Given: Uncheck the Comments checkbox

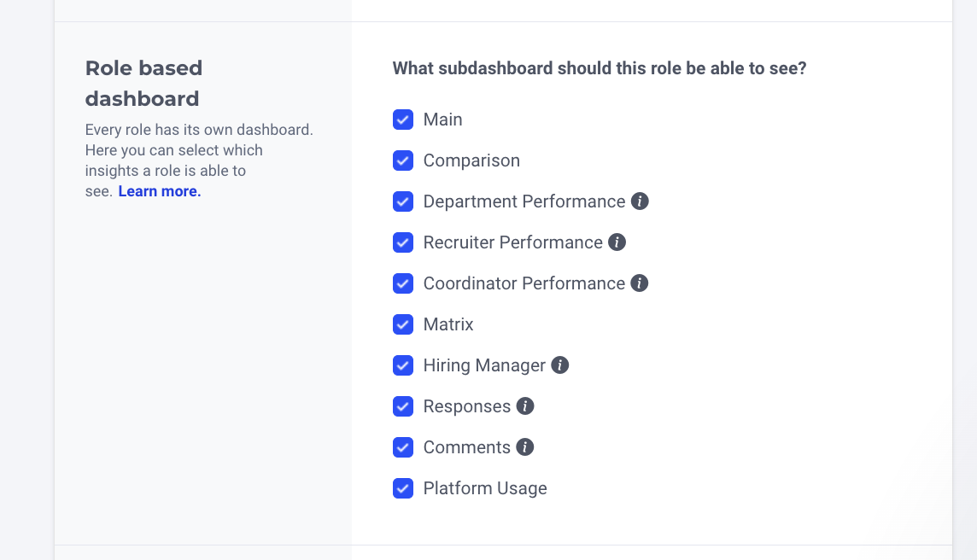Looking at the screenshot, I should pos(403,447).
